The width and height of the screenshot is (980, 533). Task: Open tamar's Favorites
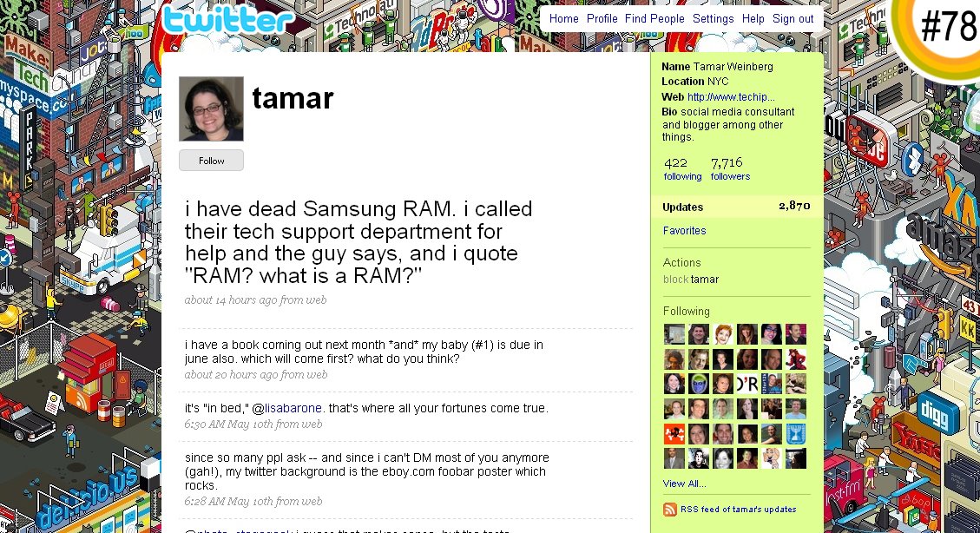tap(685, 230)
